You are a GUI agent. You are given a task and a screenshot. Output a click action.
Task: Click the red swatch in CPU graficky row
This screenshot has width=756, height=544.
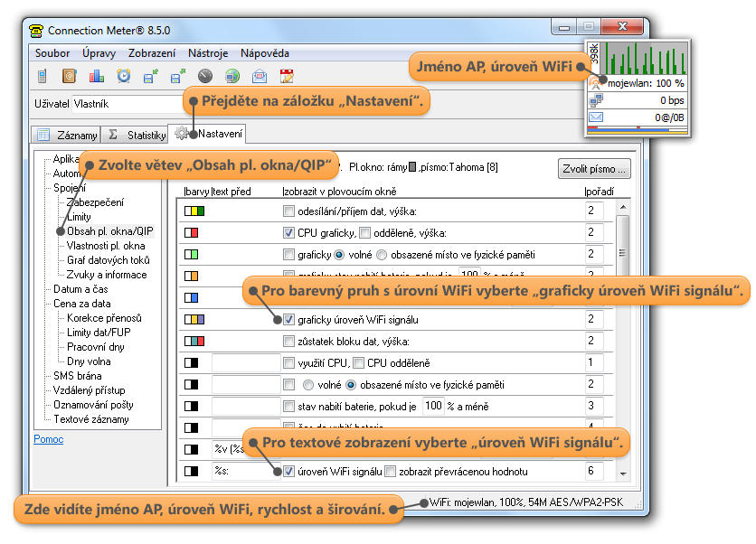(x=194, y=233)
